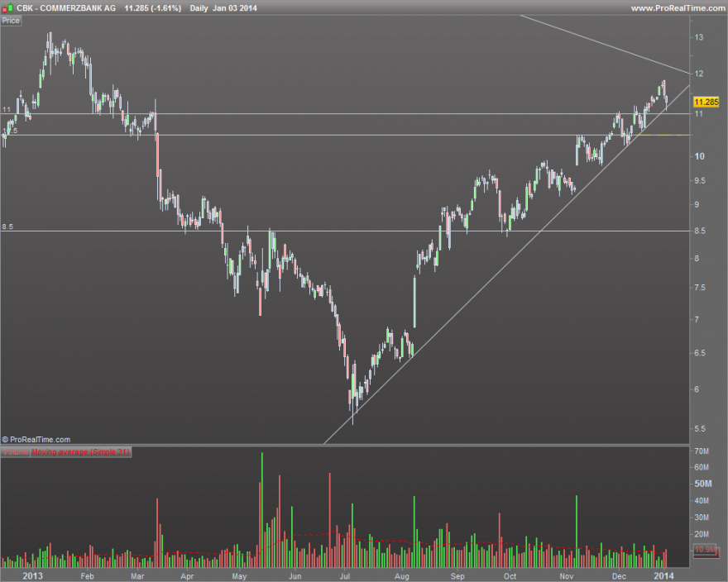
Task: Click the © ProRealTime.com copyright text
Action: click(x=36, y=440)
